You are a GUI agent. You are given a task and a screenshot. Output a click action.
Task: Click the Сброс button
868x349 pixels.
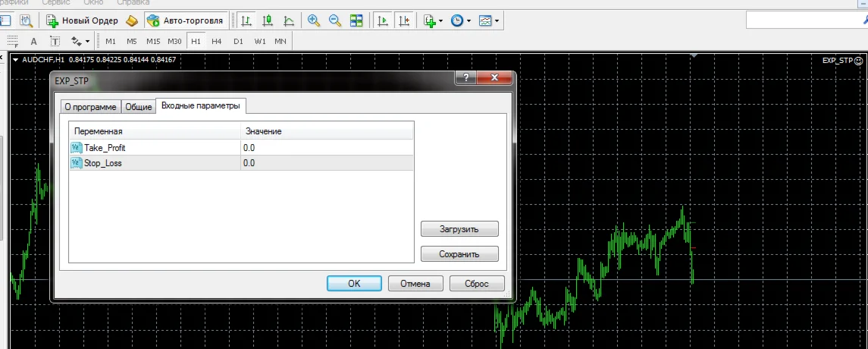477,283
